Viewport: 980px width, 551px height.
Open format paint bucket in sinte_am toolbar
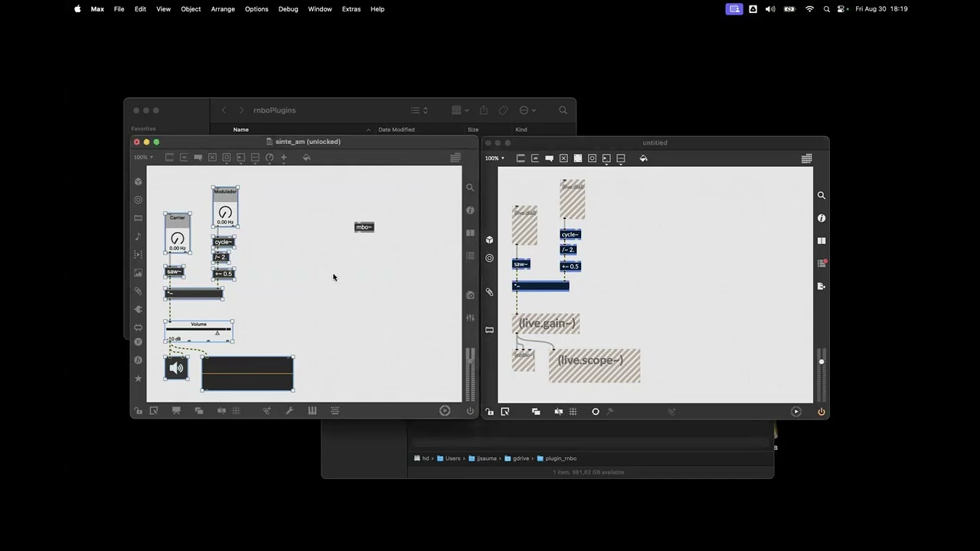[306, 158]
